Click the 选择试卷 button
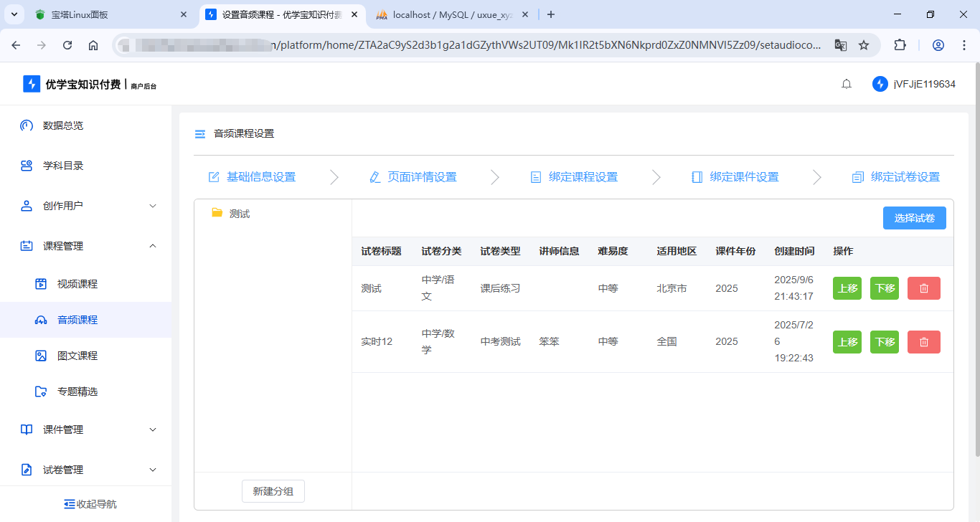The width and height of the screenshot is (980, 522). [914, 218]
